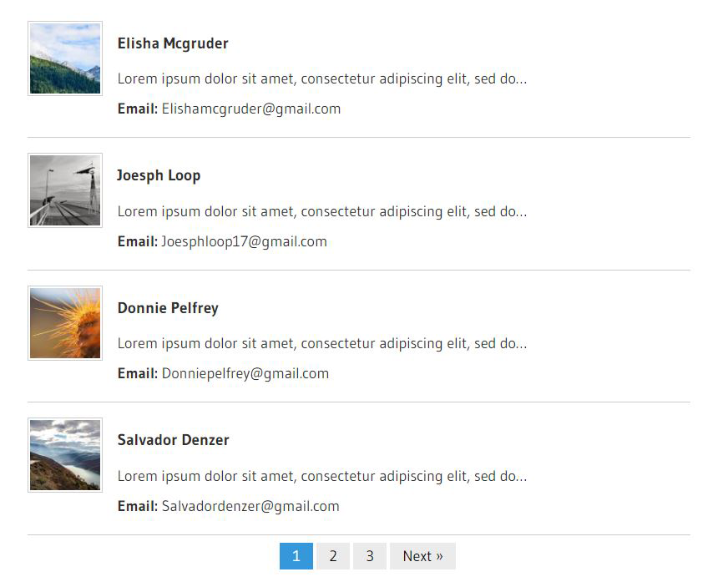Click email Donniepelfrey@gmail.com
Viewport: 728px width, 582px height.
coord(245,374)
